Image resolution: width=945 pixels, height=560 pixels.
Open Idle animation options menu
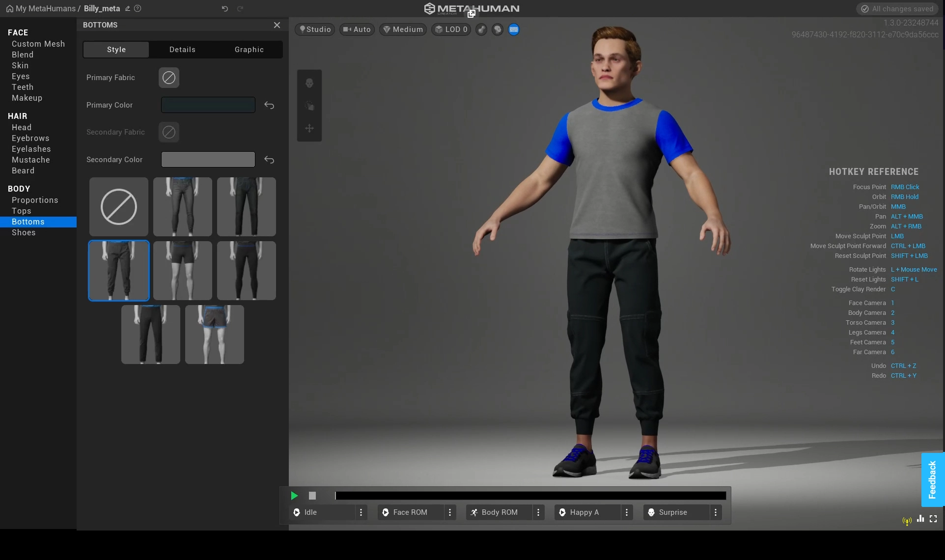tap(361, 512)
